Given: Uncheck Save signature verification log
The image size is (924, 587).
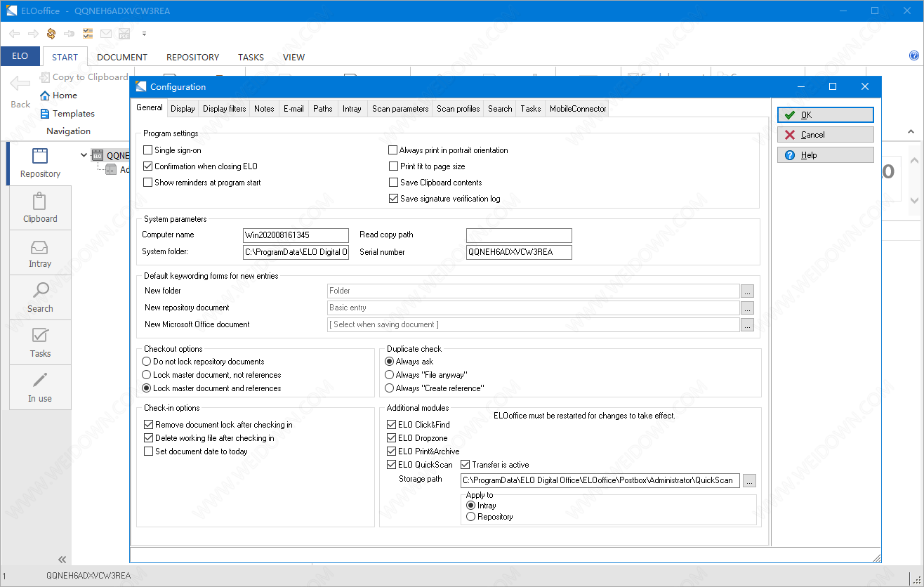Looking at the screenshot, I should [x=393, y=199].
